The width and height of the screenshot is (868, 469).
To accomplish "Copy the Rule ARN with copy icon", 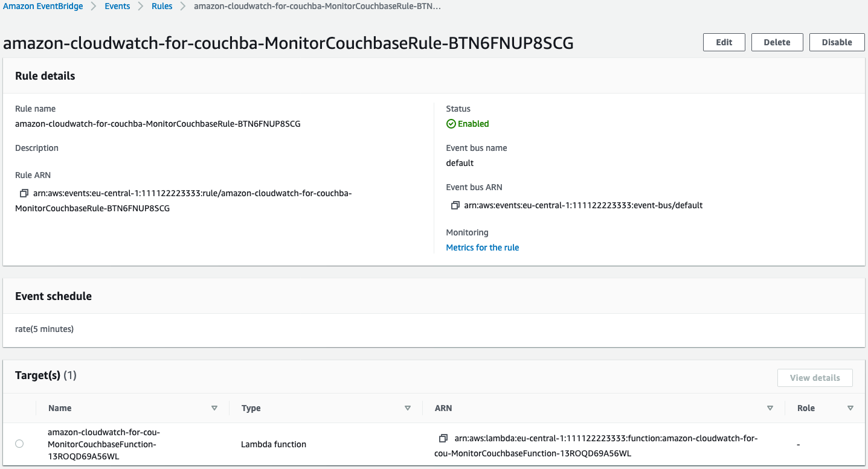I will coord(24,193).
